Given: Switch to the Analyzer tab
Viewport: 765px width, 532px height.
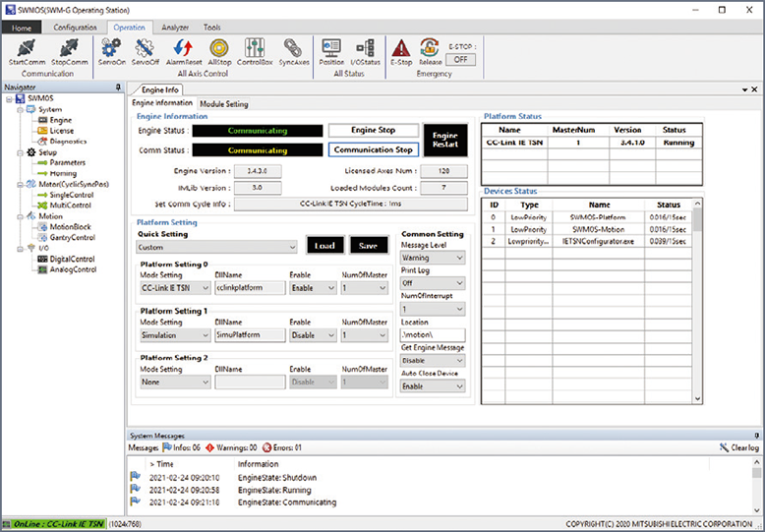Looking at the screenshot, I should [x=175, y=28].
